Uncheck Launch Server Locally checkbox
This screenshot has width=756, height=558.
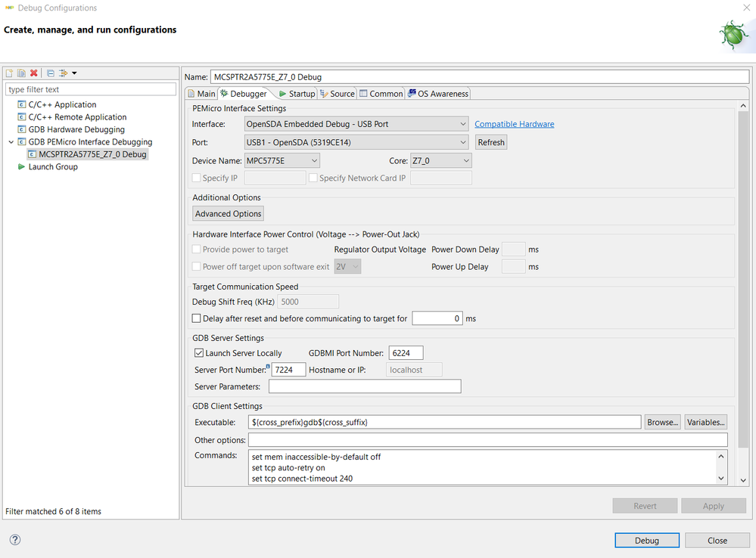[x=199, y=353]
